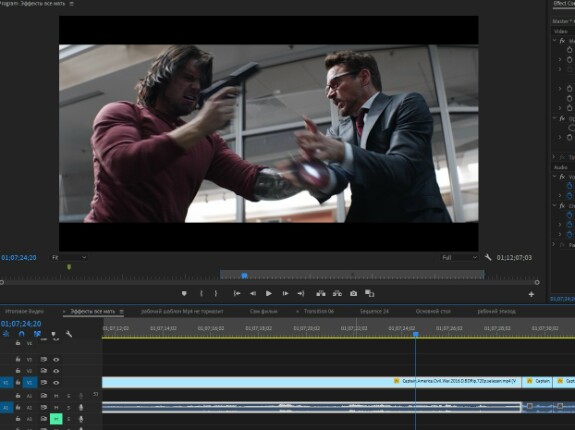Image resolution: width=575 pixels, height=430 pixels.
Task: Open the Fit zoom level dropdown
Action: [x=69, y=257]
